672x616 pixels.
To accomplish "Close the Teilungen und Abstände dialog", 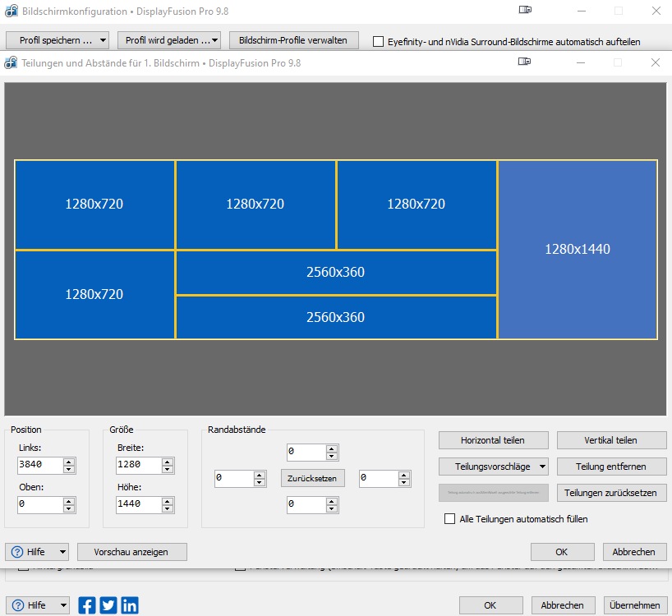I will click(656, 62).
